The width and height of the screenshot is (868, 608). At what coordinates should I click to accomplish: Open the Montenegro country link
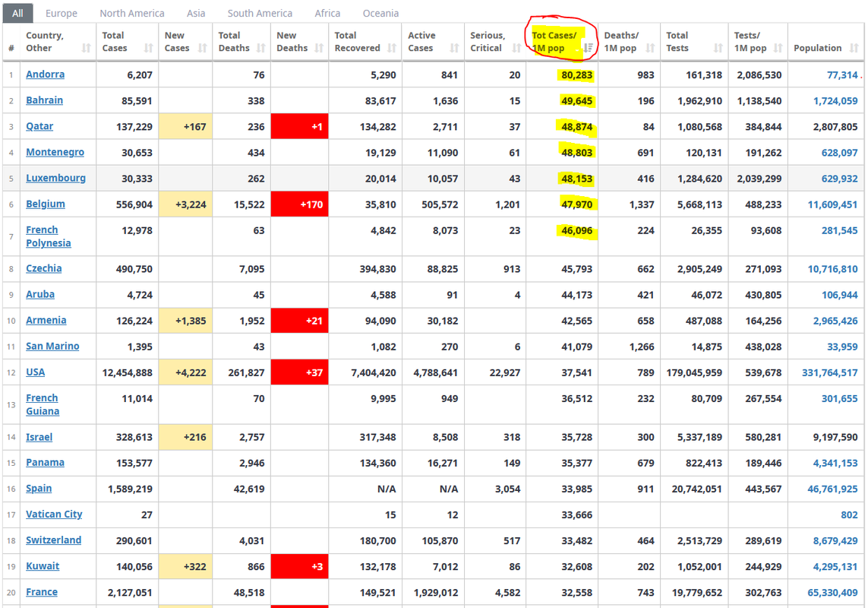click(x=55, y=153)
